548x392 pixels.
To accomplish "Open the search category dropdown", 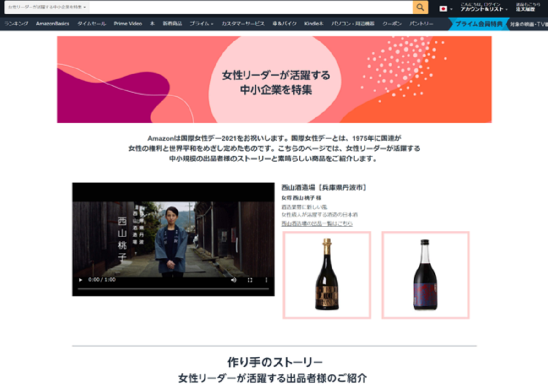I will pyautogui.click(x=47, y=7).
